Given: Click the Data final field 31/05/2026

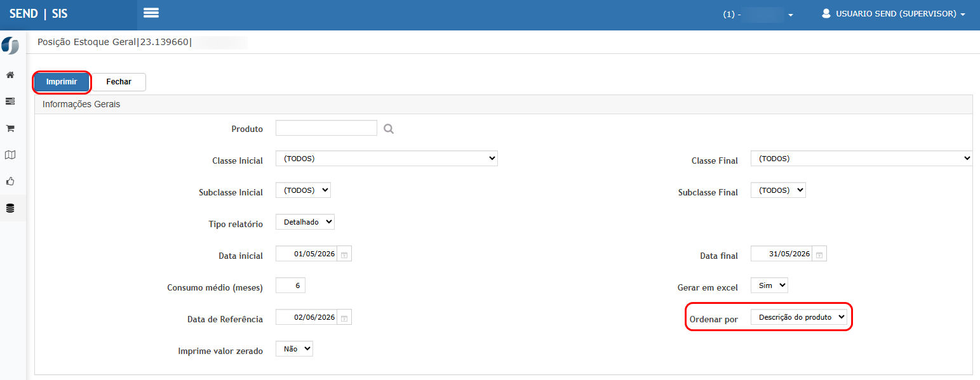Looking at the screenshot, I should pos(782,254).
